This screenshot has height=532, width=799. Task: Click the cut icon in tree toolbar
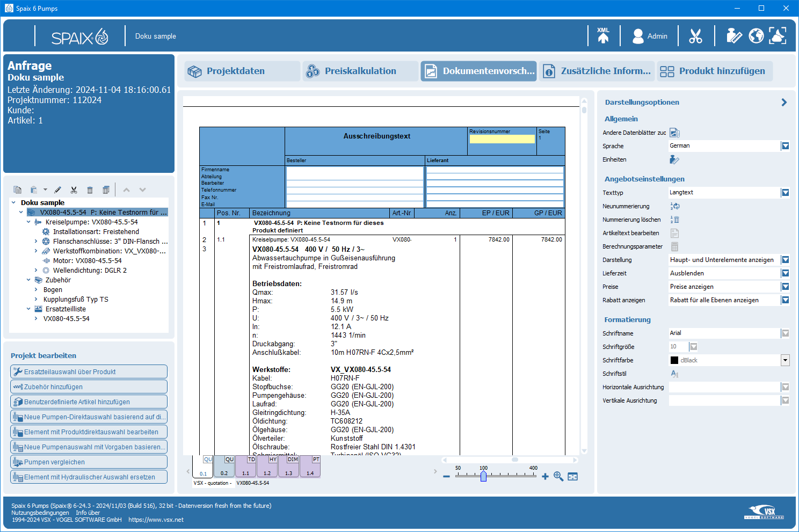point(74,190)
